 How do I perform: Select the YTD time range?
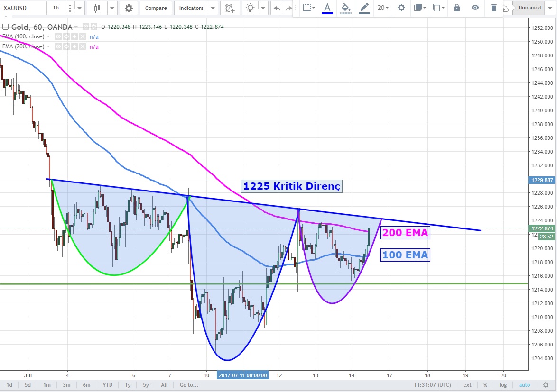107,385
